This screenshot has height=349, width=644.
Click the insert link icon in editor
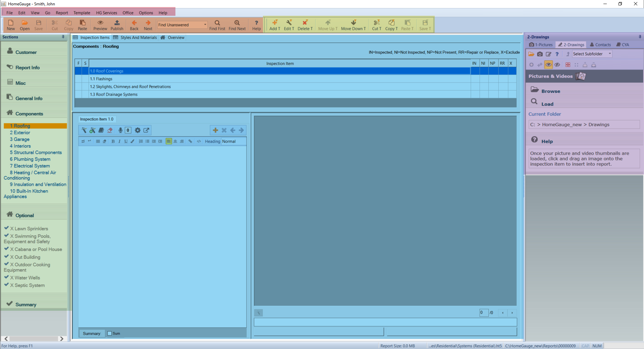(190, 141)
